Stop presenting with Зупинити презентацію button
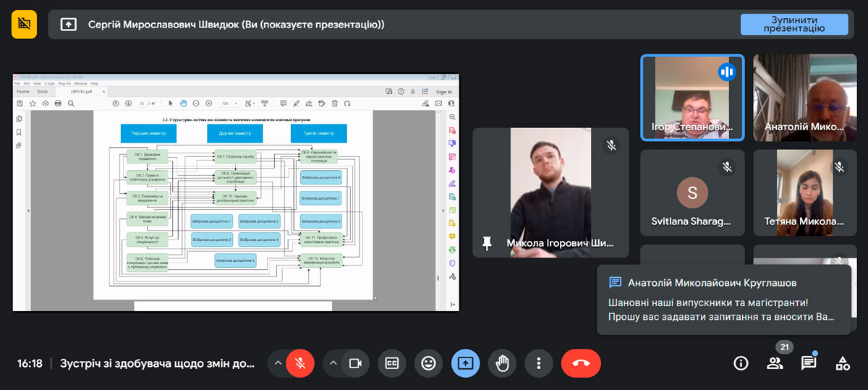Screen dimensions: 868x390 click(x=793, y=24)
